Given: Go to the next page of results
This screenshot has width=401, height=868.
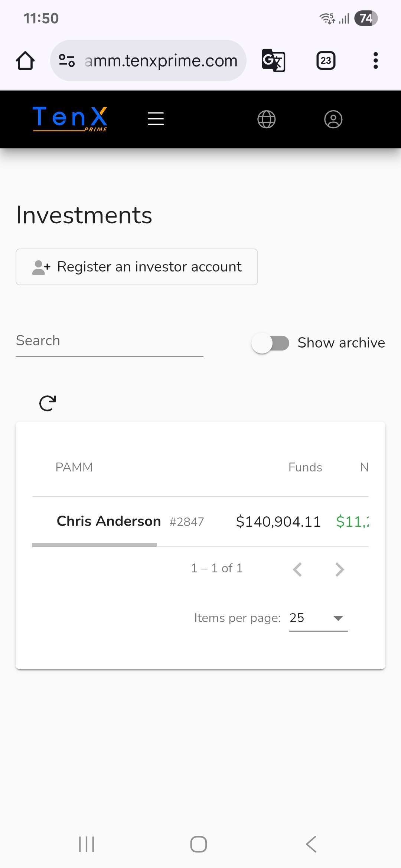Looking at the screenshot, I should coord(339,569).
